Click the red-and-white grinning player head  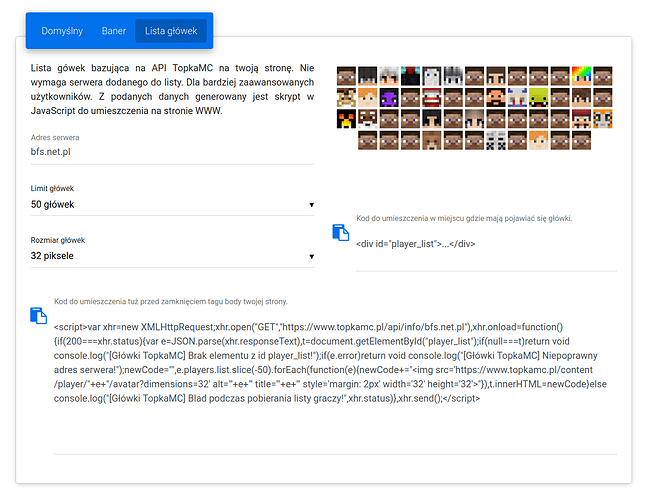tap(431, 97)
